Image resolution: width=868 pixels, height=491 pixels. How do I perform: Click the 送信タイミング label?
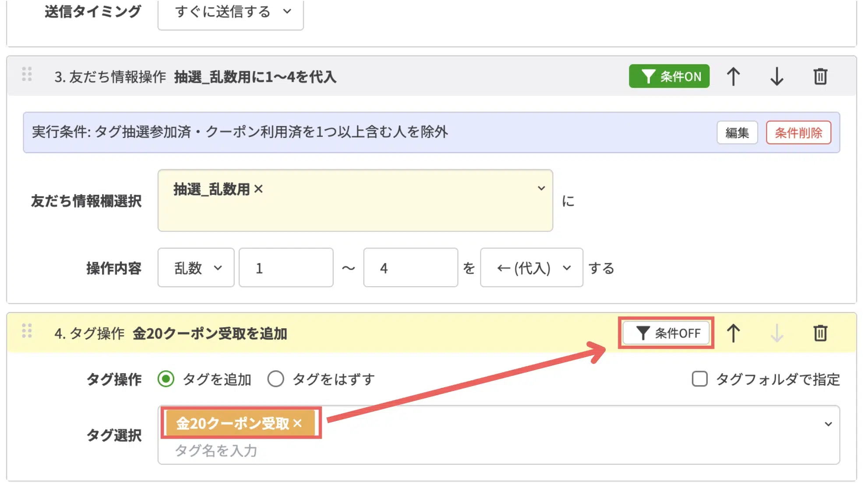coord(93,12)
